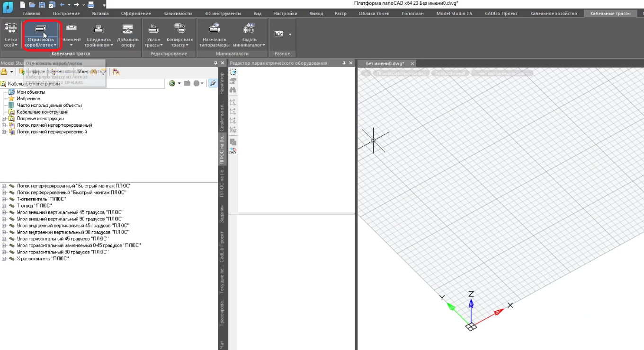Click Назначить типоразмеры tool
The image size is (644, 350).
[x=215, y=35]
